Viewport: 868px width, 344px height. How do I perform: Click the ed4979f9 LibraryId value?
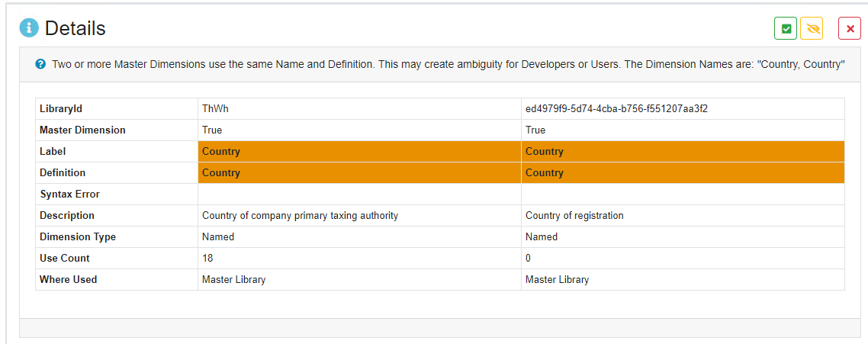616,109
